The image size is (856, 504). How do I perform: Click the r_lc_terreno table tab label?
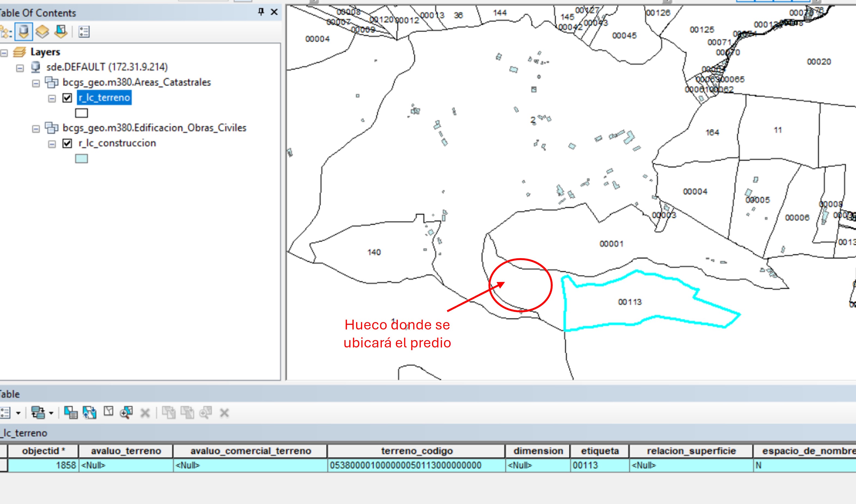click(x=24, y=433)
